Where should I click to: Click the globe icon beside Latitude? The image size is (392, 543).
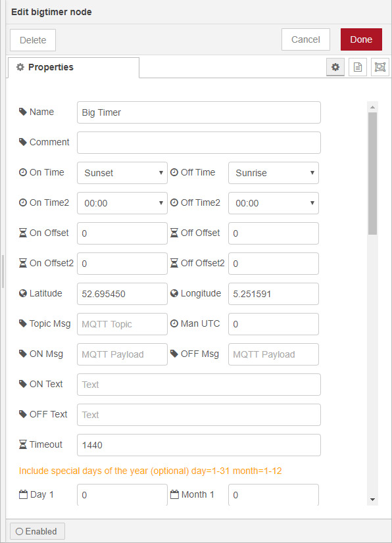23,293
